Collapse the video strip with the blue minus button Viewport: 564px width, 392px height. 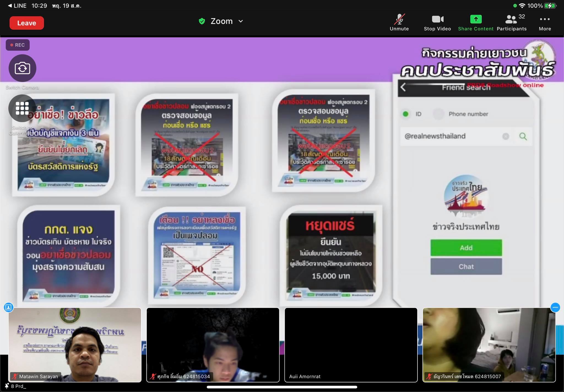(555, 307)
